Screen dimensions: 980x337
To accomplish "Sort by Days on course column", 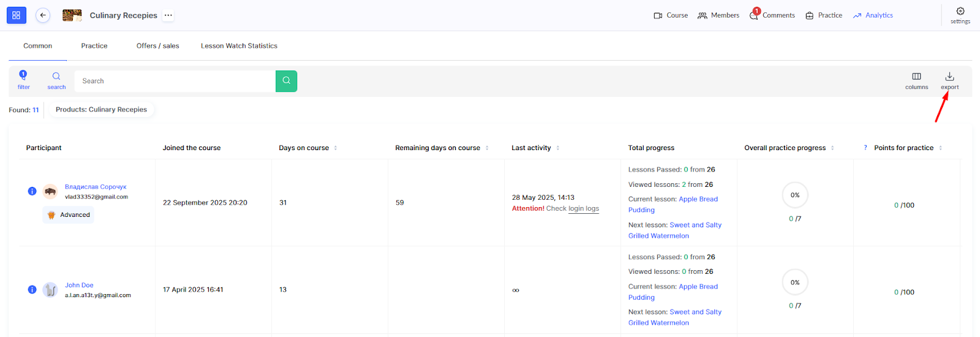I will point(336,148).
